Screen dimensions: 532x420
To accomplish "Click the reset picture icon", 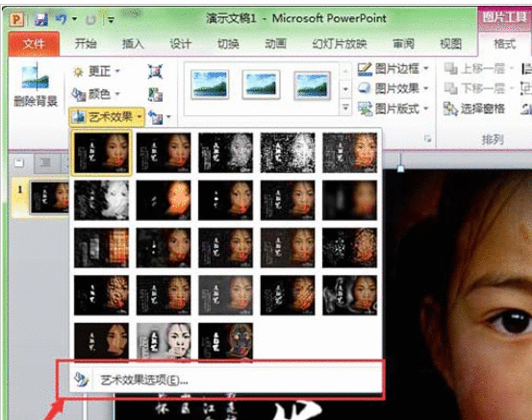I will tap(155, 117).
